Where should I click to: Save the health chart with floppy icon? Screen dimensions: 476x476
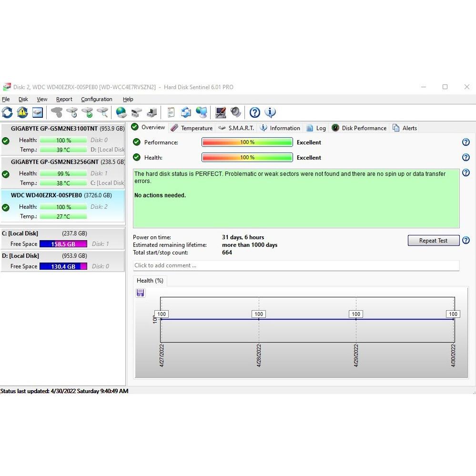coord(140,293)
